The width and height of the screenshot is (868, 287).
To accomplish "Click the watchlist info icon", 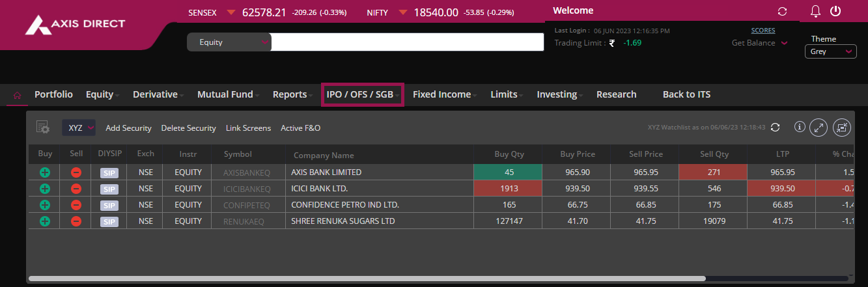I will coord(800,128).
